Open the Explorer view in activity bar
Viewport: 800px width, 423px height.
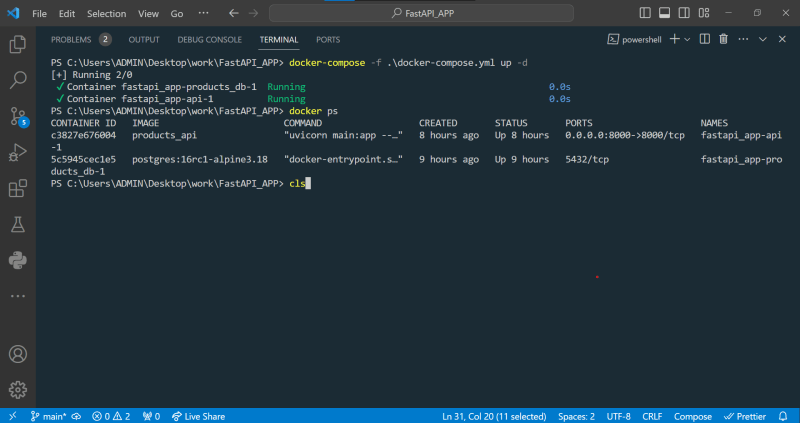point(18,44)
